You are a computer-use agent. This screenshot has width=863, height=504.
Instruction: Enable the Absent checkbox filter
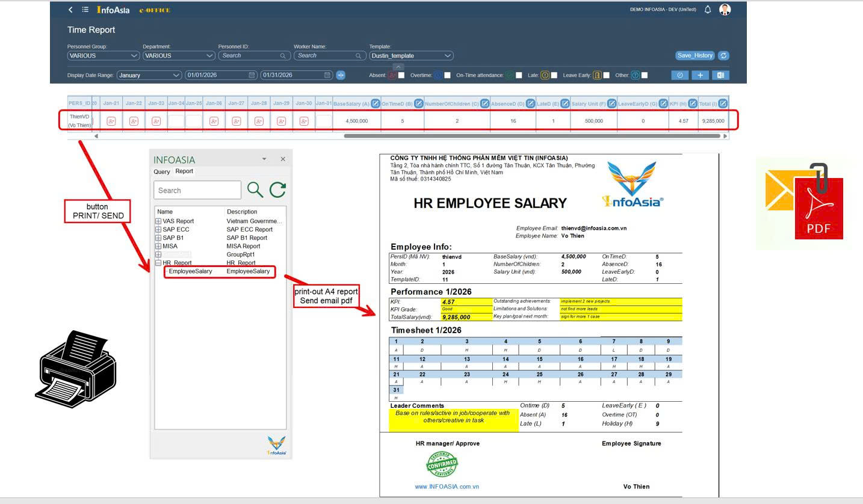[401, 75]
